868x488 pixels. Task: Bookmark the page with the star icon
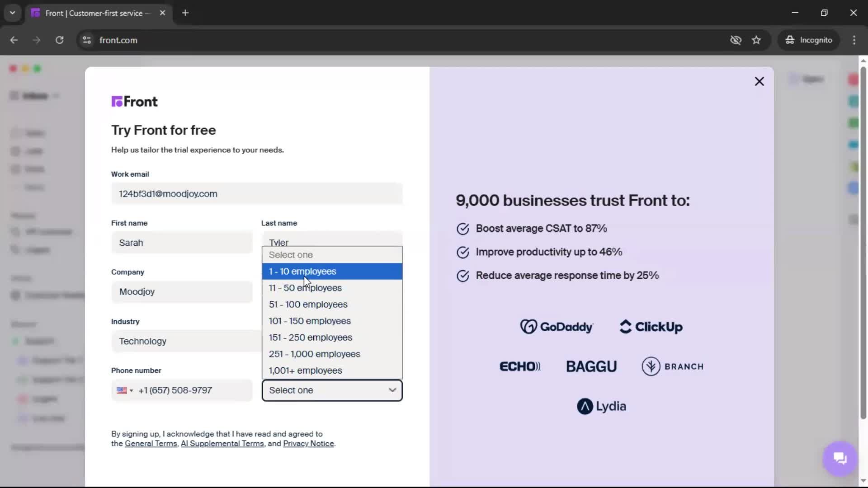click(757, 40)
